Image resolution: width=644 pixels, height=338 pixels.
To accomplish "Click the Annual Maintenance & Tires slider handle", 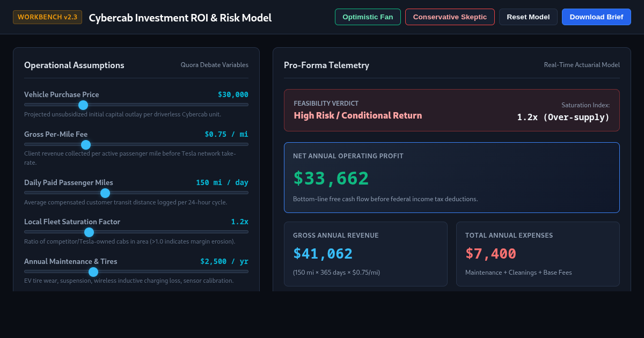I will point(93,271).
